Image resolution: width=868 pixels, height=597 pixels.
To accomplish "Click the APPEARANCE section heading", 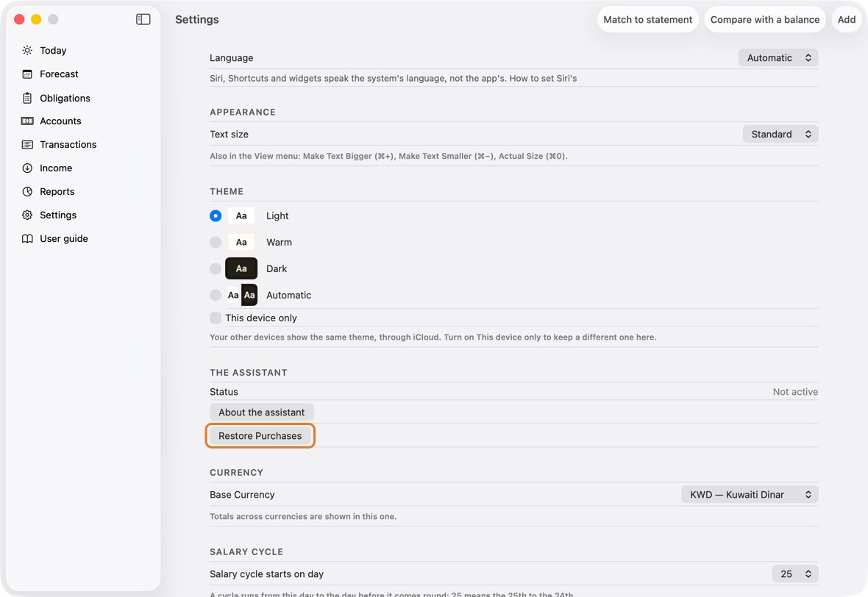I will [x=243, y=112].
